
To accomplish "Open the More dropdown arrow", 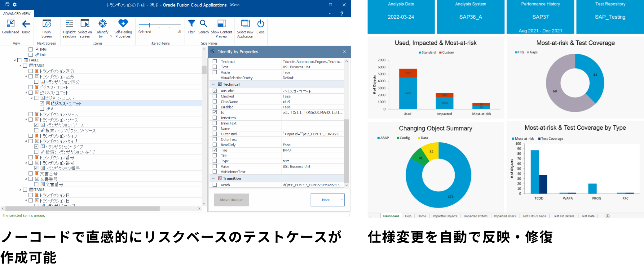I will click(342, 200).
